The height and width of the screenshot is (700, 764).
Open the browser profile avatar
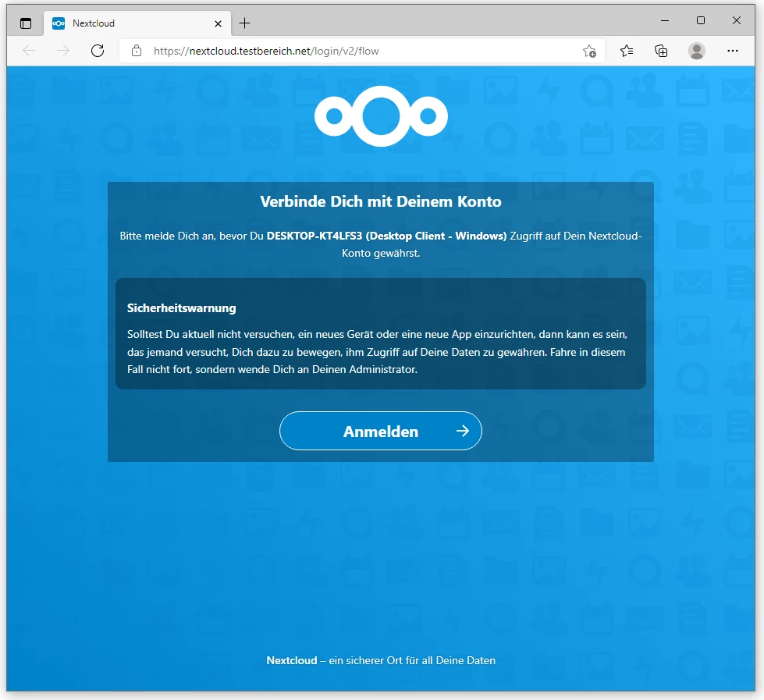697,51
